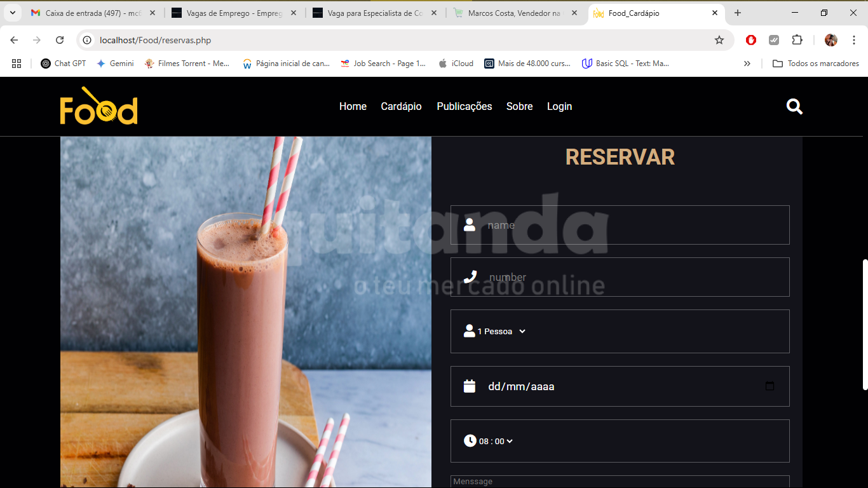Open the 08 : 00 time dropdown

coord(496,441)
